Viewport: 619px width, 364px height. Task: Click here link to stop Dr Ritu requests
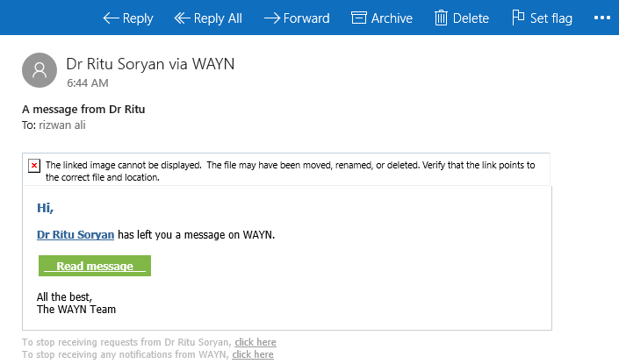tap(256, 342)
